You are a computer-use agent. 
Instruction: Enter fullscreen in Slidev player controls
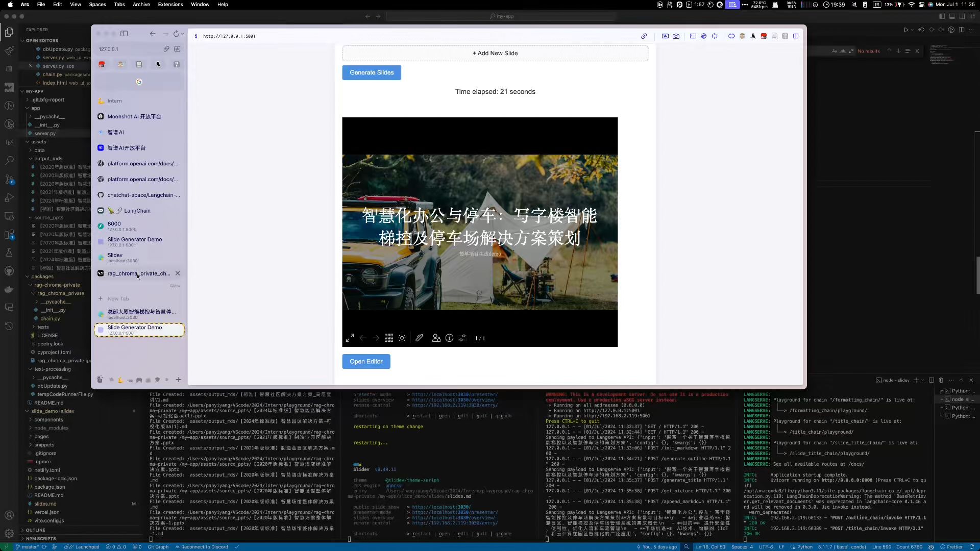[350, 338]
